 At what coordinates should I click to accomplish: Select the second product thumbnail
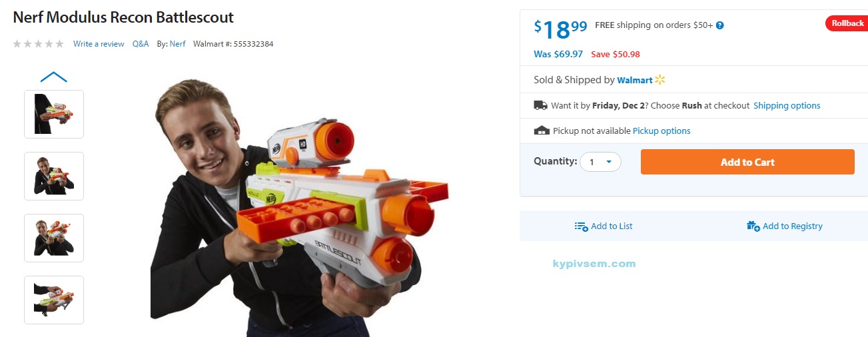pyautogui.click(x=54, y=176)
